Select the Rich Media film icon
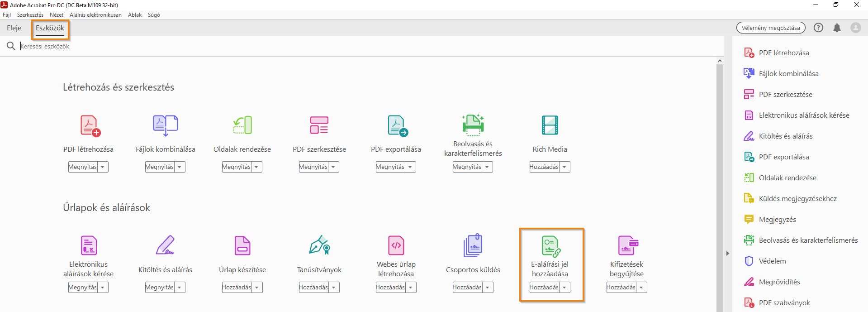 [x=550, y=125]
